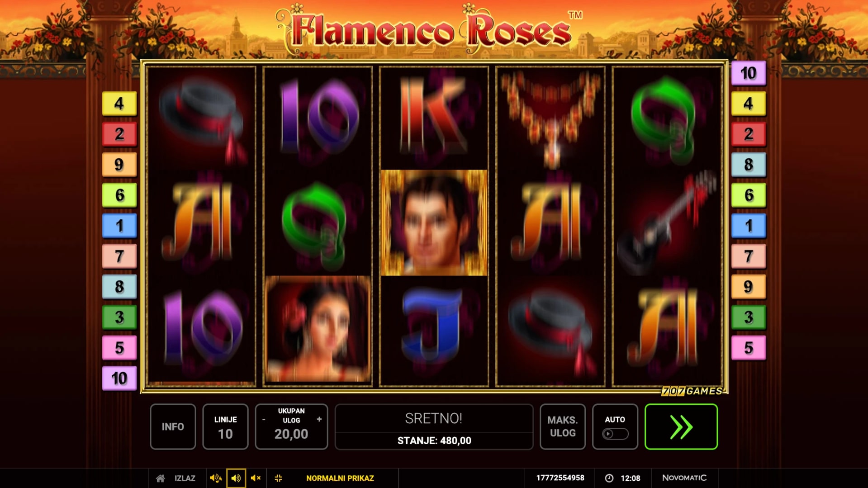Select the sound with music speaker icon
Image resolution: width=868 pixels, height=488 pixels.
click(215, 478)
